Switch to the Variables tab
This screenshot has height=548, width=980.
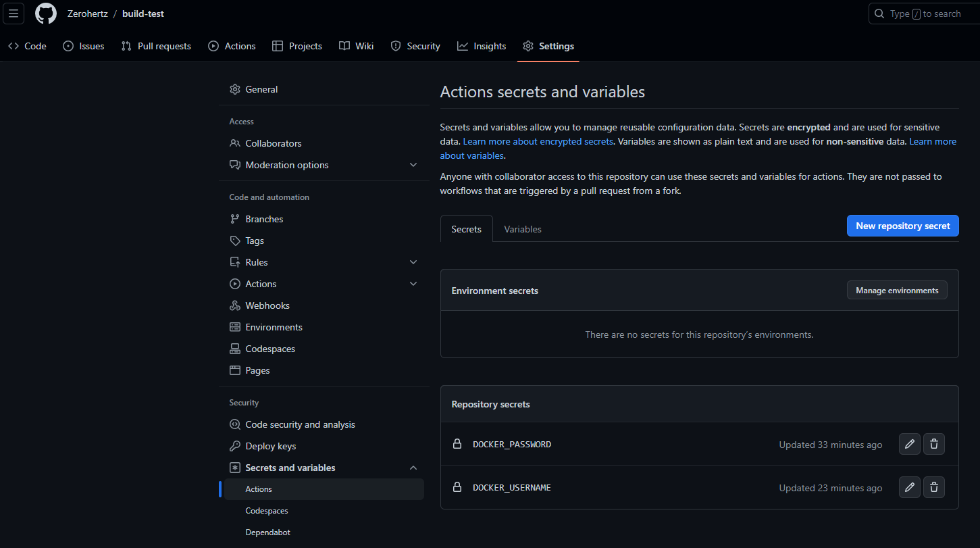coord(523,229)
